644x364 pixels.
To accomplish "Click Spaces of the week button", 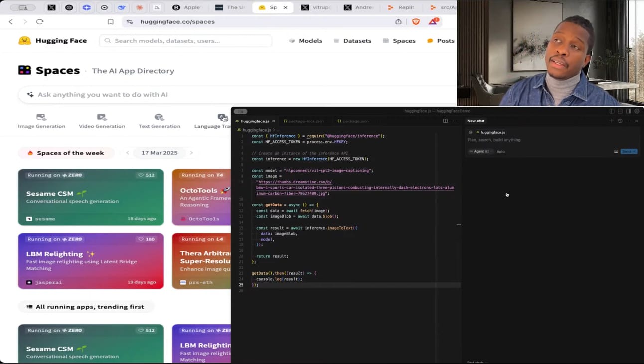I will click(66, 153).
